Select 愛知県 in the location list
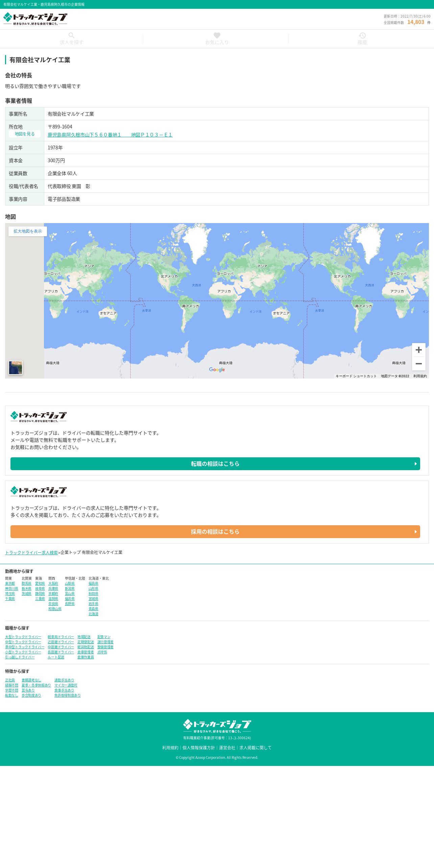 coord(40,584)
